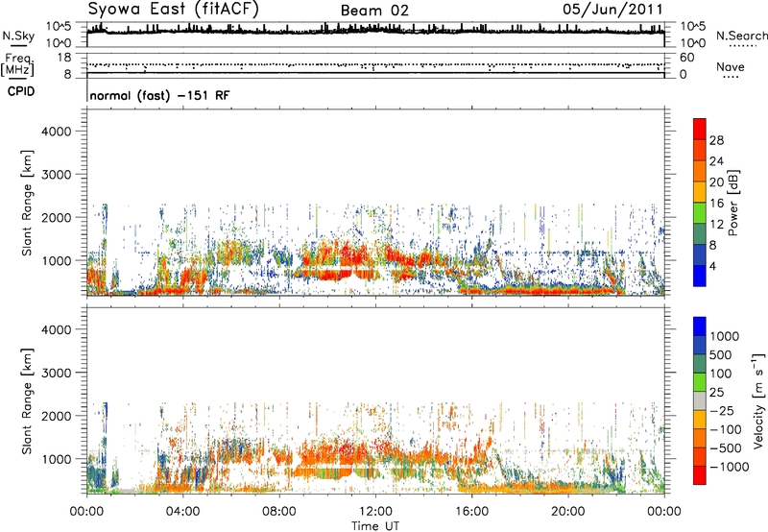Pick the yellow -100 to -25 velocity swatch
768x532 pixels.
700,420
